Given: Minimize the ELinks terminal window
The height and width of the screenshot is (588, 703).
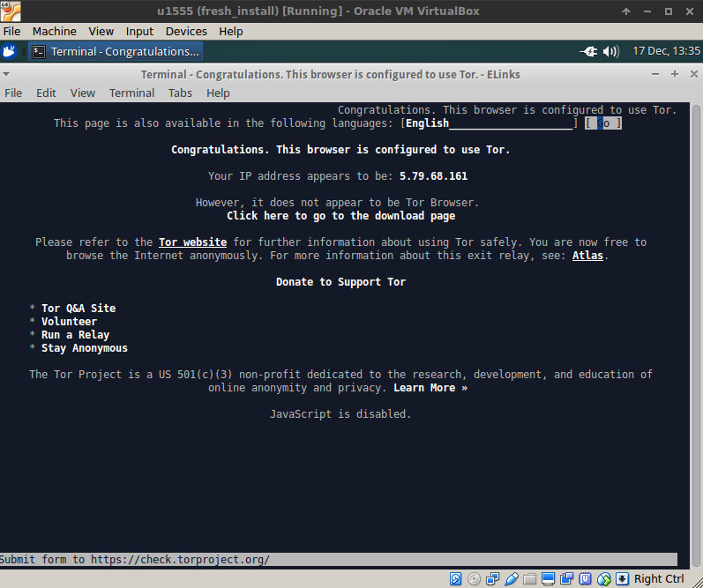Looking at the screenshot, I should 655,74.
